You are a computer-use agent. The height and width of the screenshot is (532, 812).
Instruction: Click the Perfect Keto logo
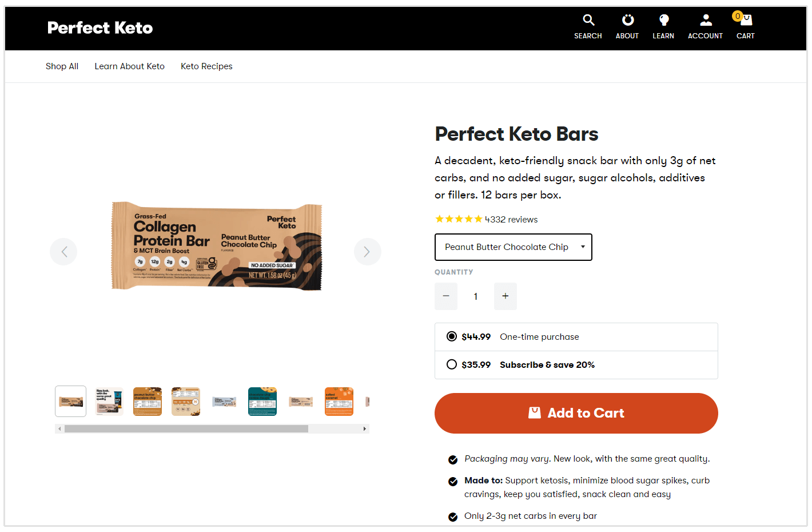point(99,27)
